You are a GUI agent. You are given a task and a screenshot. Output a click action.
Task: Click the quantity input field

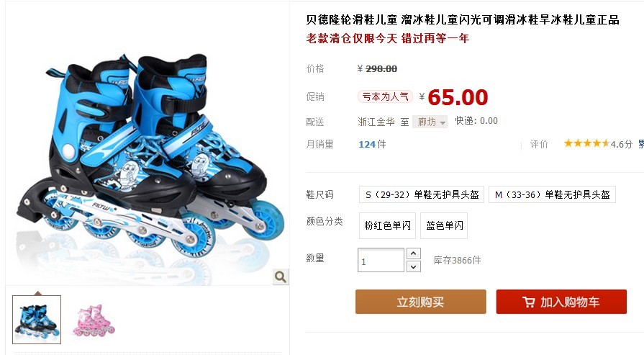point(381,260)
